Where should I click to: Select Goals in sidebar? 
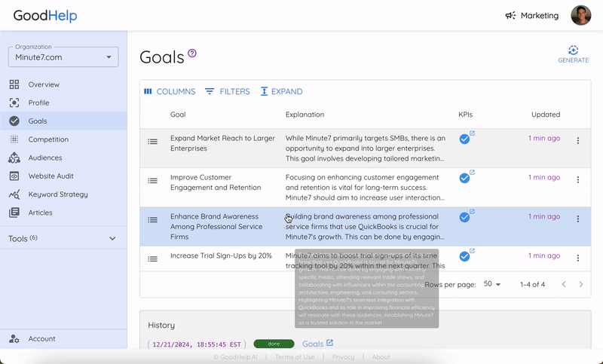[38, 121]
